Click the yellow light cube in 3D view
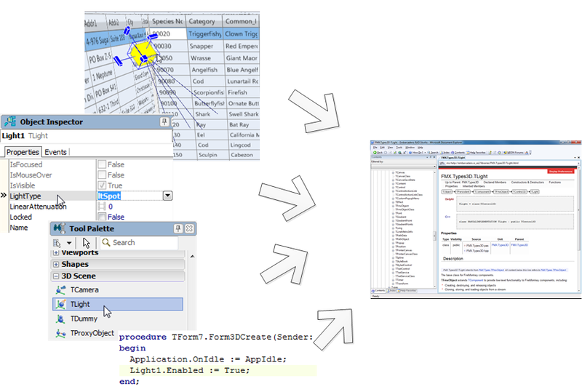 [143, 55]
